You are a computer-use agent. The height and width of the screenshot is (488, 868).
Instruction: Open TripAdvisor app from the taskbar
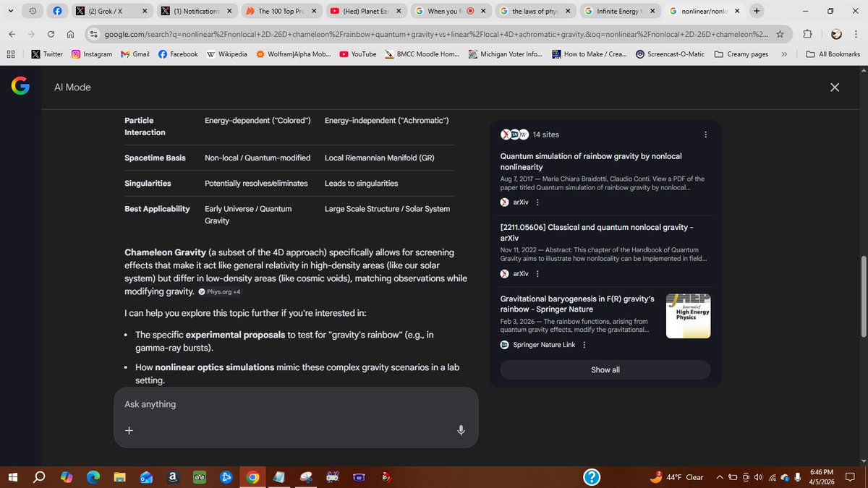pos(200,477)
